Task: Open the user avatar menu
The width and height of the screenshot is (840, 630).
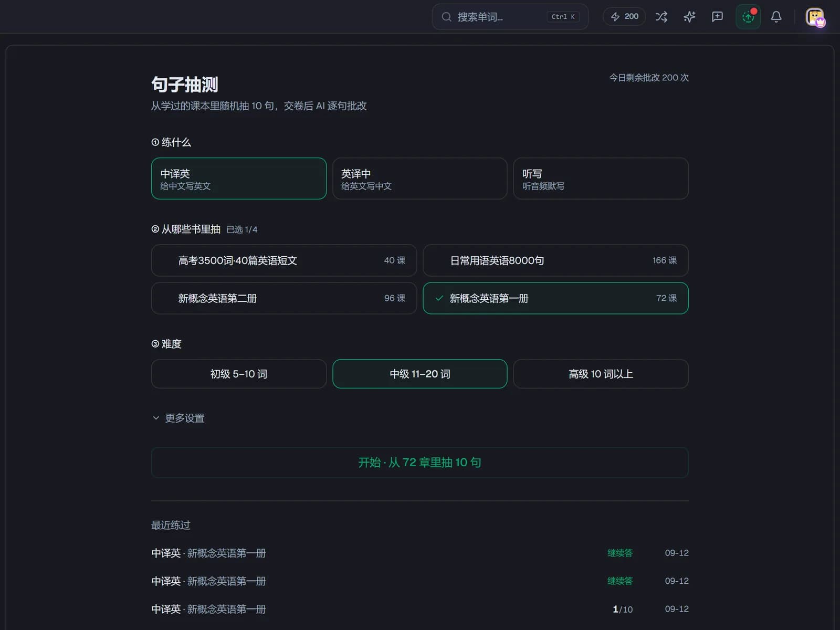Action: tap(815, 17)
